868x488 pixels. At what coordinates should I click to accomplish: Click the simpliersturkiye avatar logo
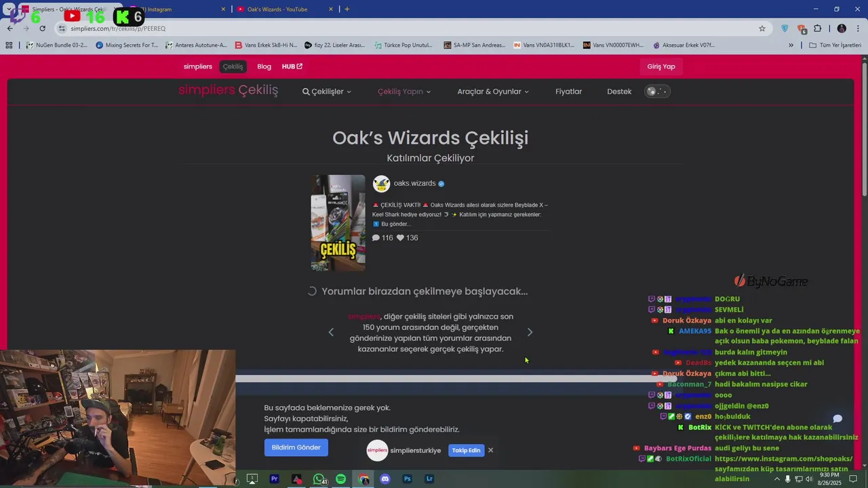click(x=377, y=450)
